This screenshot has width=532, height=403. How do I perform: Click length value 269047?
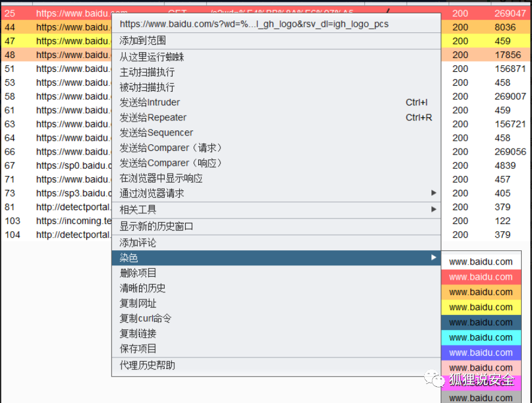[510, 13]
